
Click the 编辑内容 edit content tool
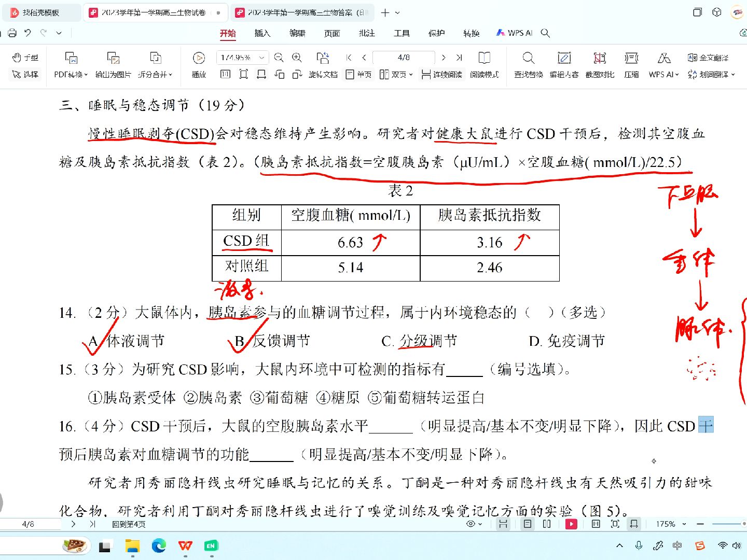(x=564, y=65)
